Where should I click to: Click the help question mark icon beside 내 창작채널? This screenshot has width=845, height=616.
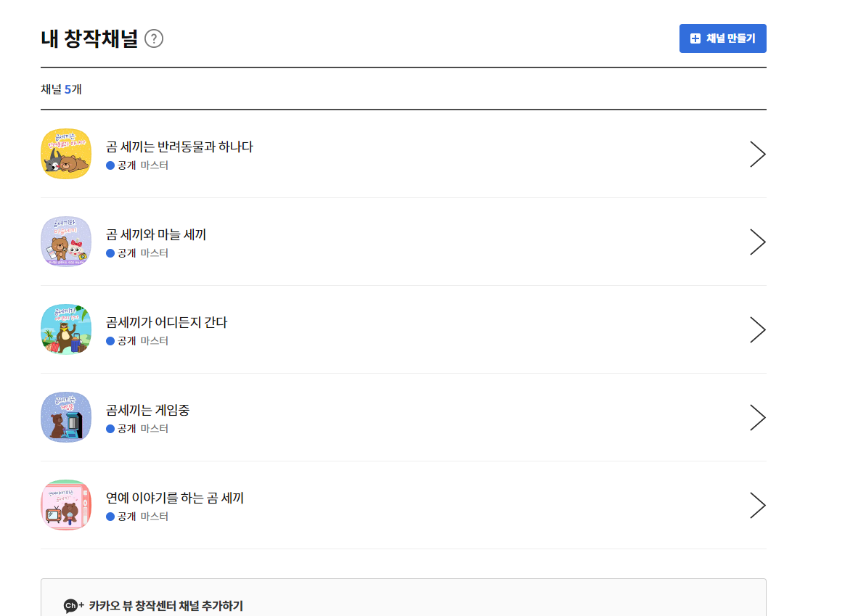click(x=154, y=38)
